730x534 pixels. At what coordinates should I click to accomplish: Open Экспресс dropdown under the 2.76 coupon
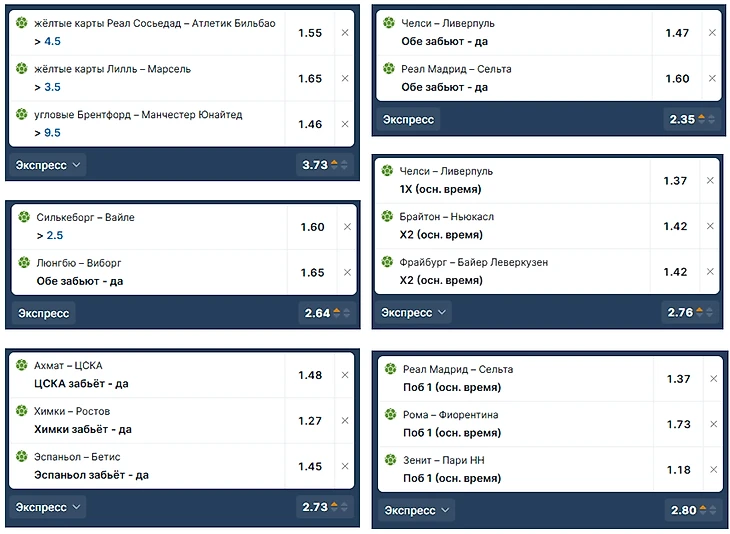(x=413, y=312)
